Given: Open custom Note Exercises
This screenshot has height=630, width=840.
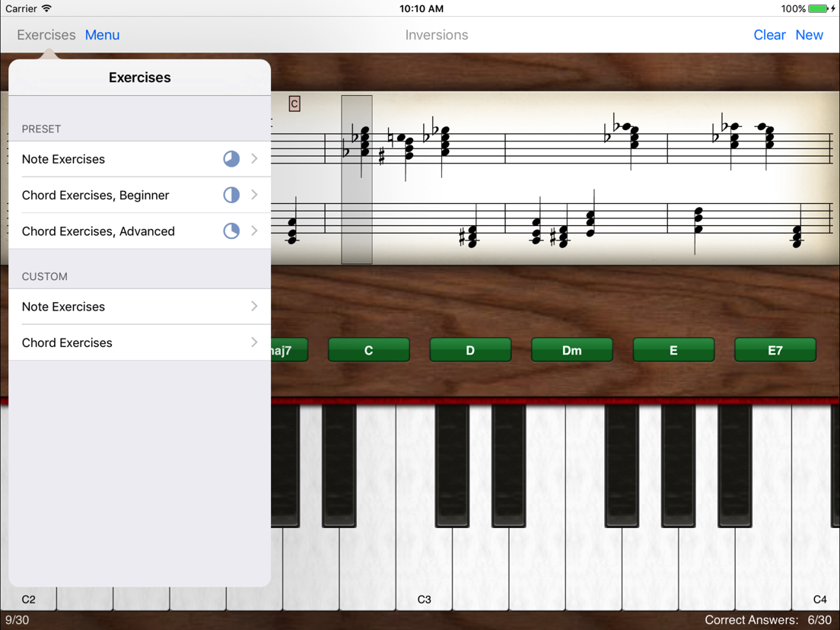Looking at the screenshot, I should [x=140, y=307].
